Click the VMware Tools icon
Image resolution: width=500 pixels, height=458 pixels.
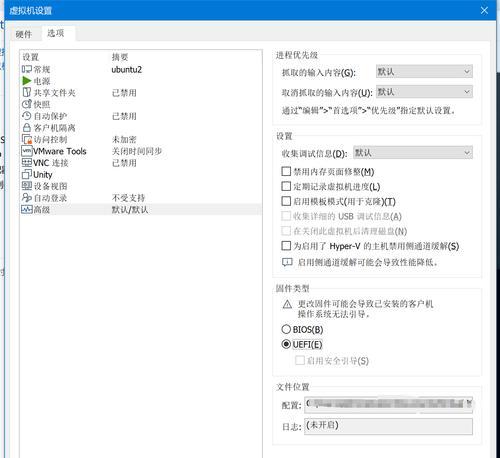tap(27, 151)
